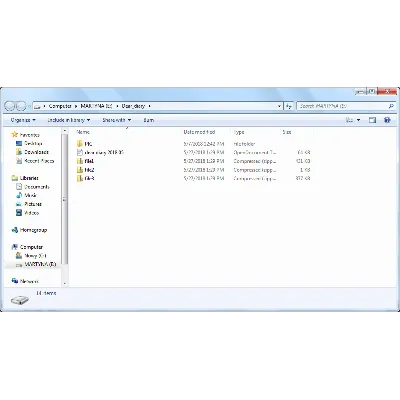Screen dimensions: 400x400
Task: Open the Music library
Action: click(26, 195)
